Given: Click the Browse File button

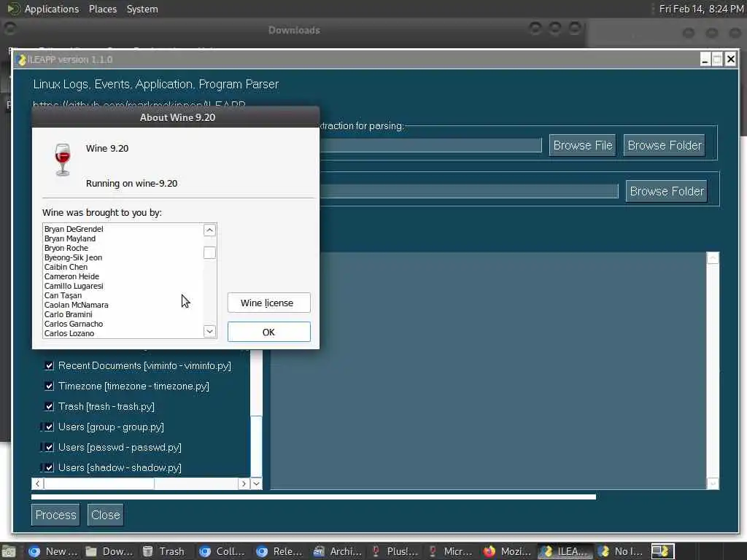Looking at the screenshot, I should pos(583,145).
